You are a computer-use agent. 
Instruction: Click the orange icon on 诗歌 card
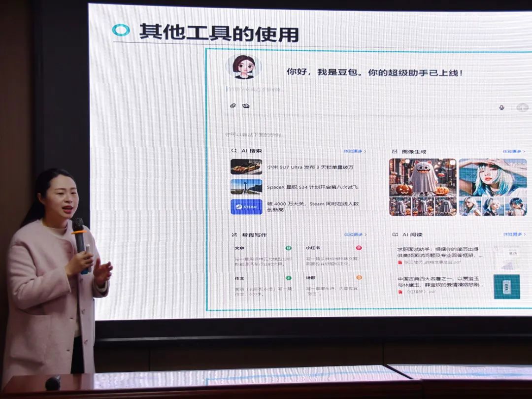(359, 278)
